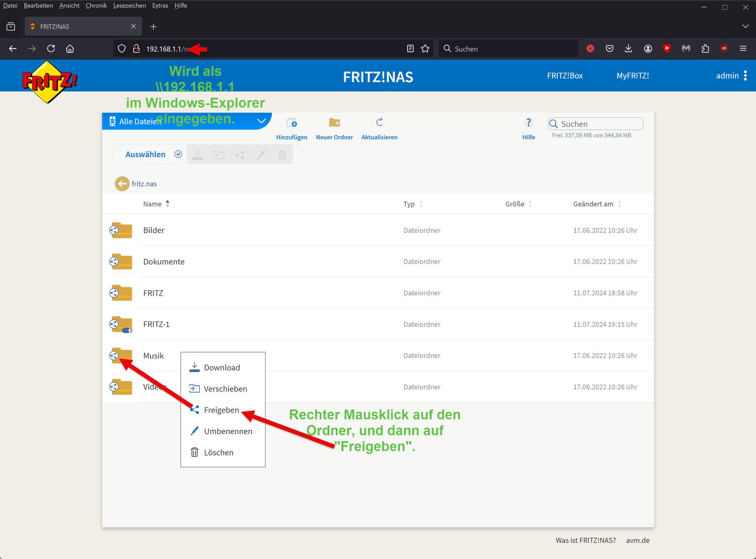
Task: Open the Dokumente folder icon
Action: tap(122, 261)
